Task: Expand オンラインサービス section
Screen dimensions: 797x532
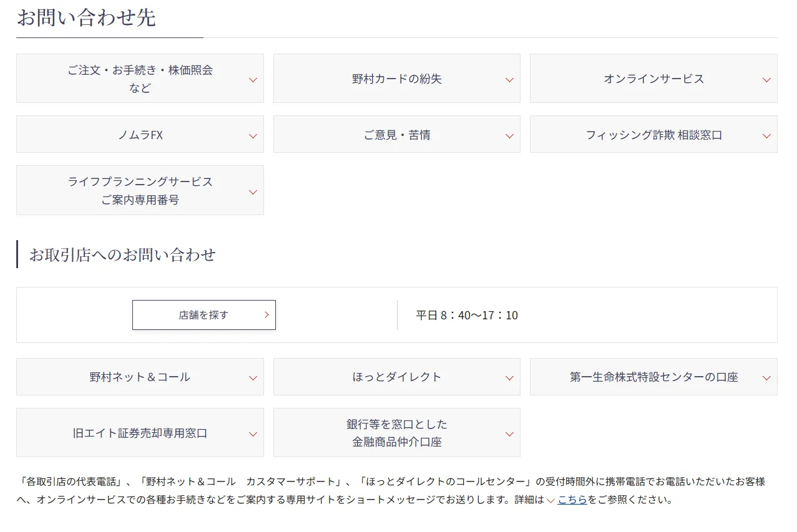Action: coord(653,79)
